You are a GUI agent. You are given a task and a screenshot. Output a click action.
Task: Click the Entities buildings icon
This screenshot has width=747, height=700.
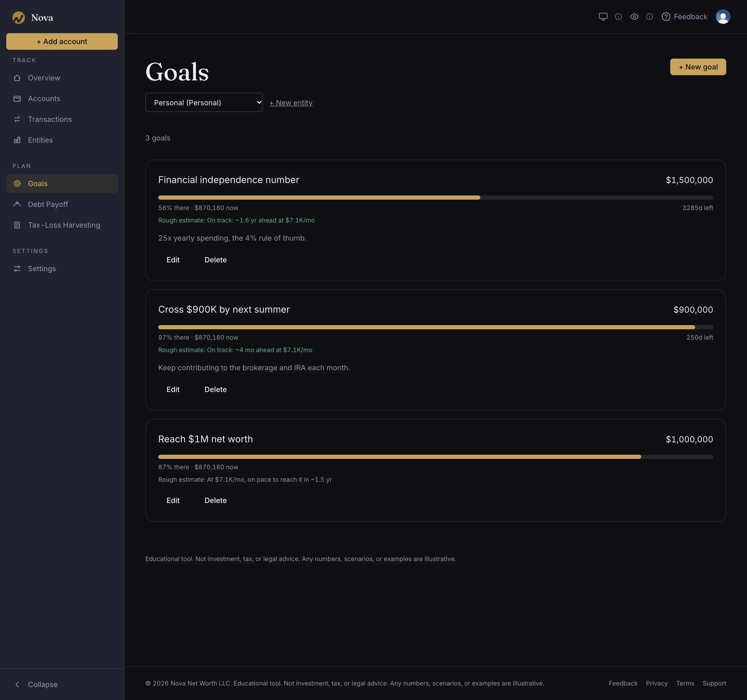coord(17,140)
